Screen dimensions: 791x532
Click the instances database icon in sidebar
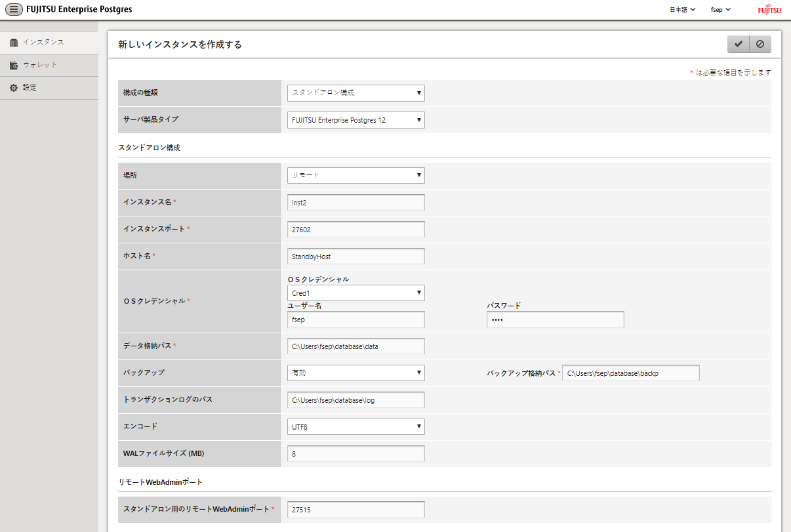point(14,43)
